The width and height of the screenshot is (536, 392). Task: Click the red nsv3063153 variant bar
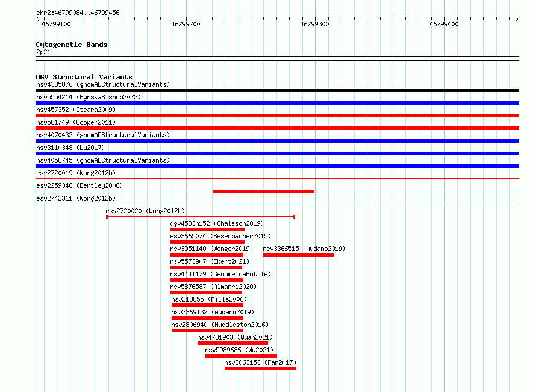pos(261,369)
